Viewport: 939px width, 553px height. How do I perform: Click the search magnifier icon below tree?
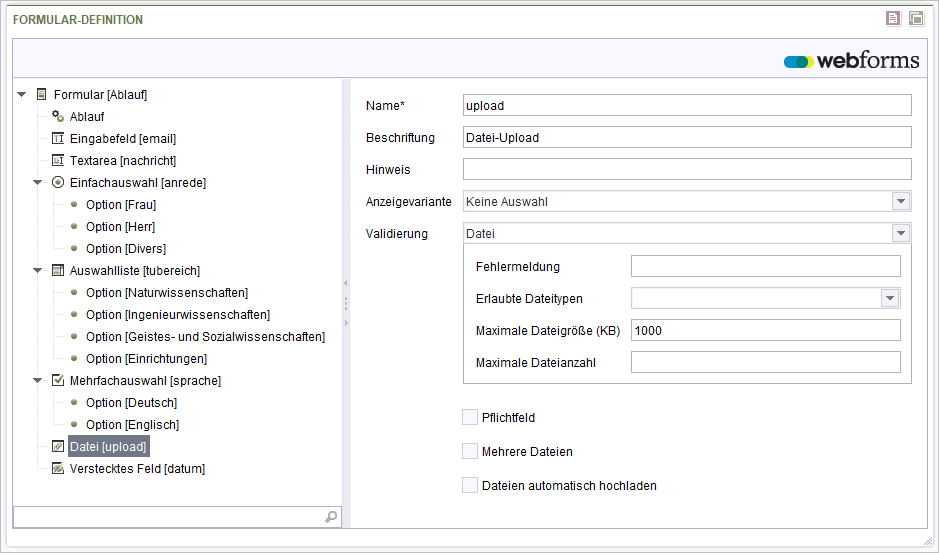click(331, 516)
